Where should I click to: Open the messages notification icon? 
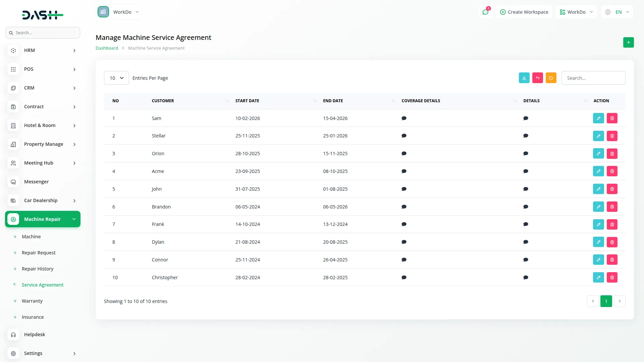pyautogui.click(x=485, y=12)
